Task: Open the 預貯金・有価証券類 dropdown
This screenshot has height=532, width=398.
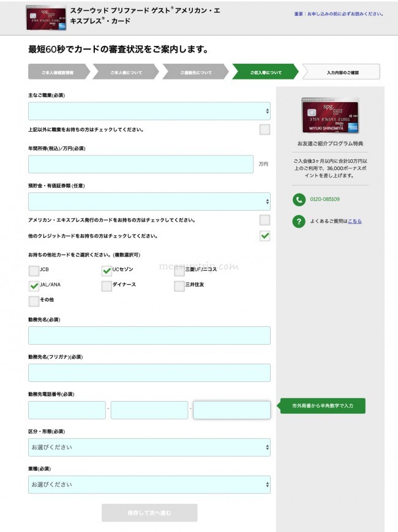Action: coord(149,201)
